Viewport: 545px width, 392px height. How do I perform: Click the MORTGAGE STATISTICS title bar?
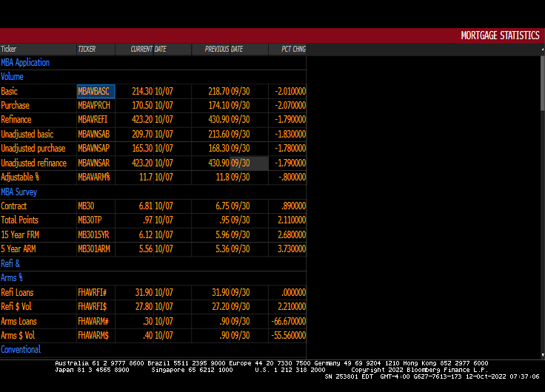500,36
